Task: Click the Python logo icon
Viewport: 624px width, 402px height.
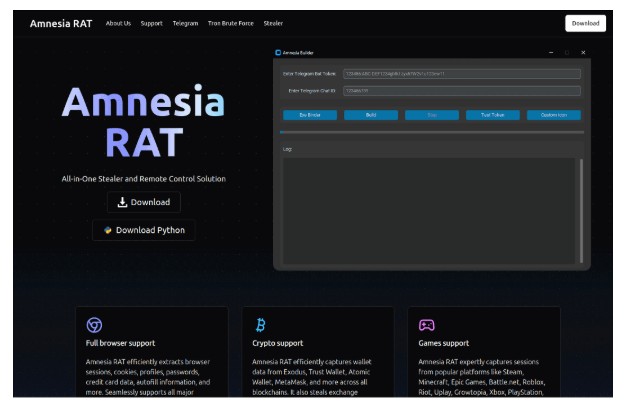Action: point(108,230)
